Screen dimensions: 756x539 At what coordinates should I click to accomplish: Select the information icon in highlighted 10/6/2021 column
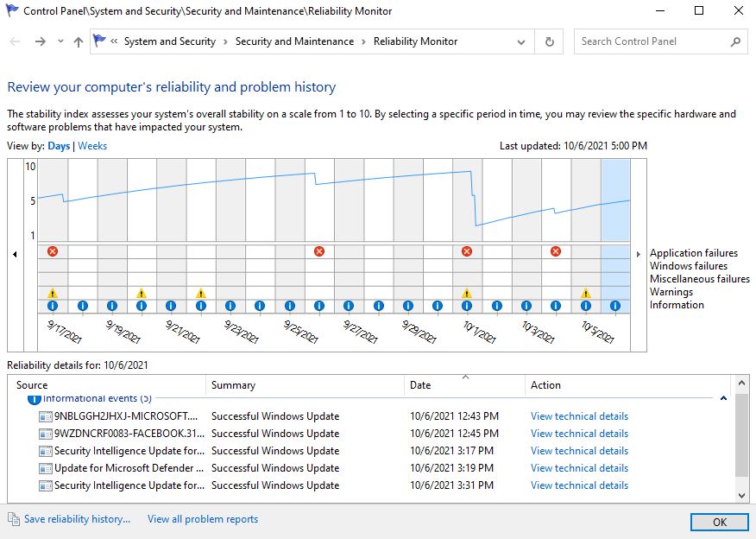tap(614, 306)
